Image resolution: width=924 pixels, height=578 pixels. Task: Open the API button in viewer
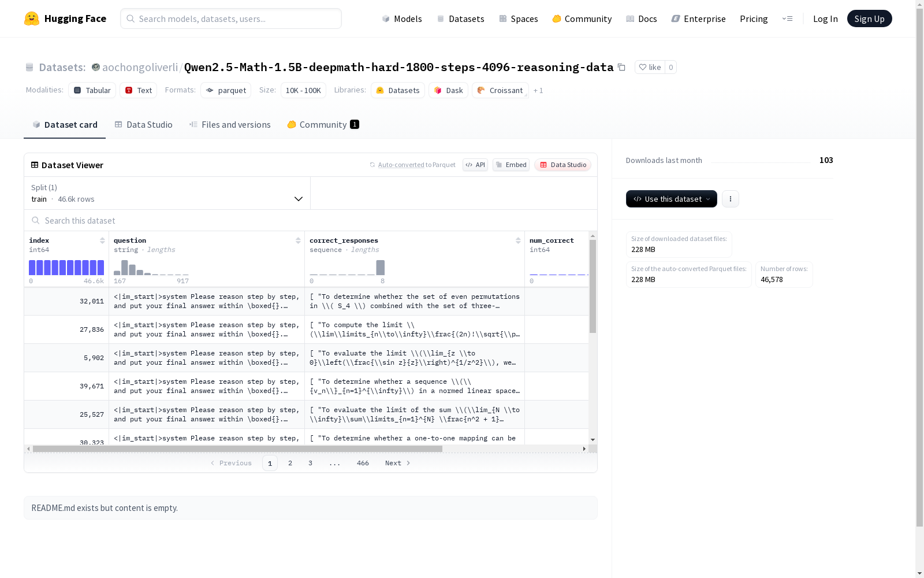click(x=475, y=165)
